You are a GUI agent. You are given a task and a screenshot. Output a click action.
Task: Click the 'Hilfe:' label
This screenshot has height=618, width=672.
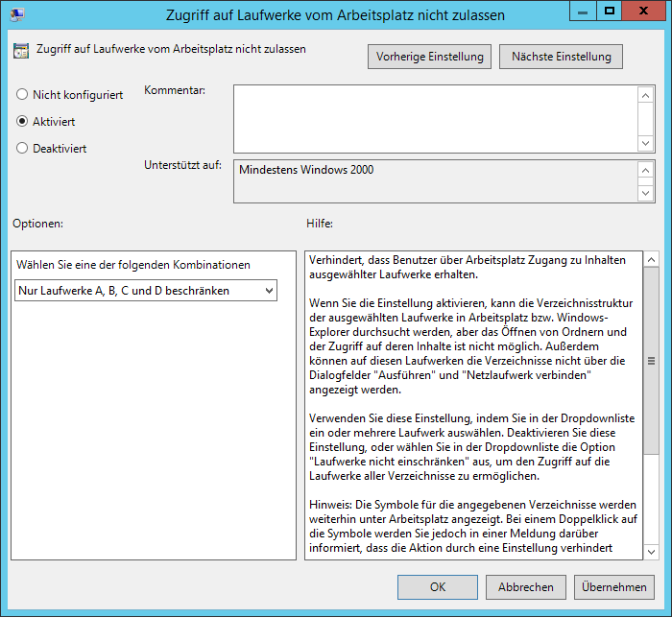tap(320, 224)
